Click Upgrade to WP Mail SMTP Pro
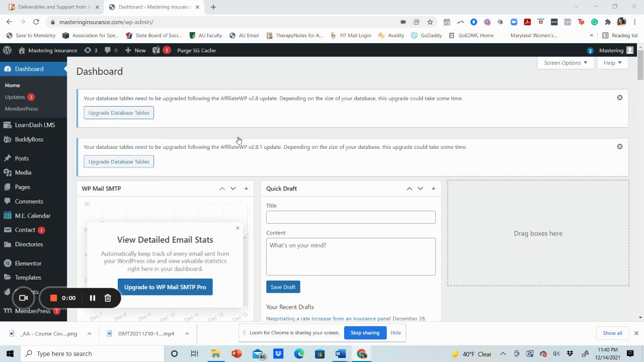644x362 pixels. [165, 287]
